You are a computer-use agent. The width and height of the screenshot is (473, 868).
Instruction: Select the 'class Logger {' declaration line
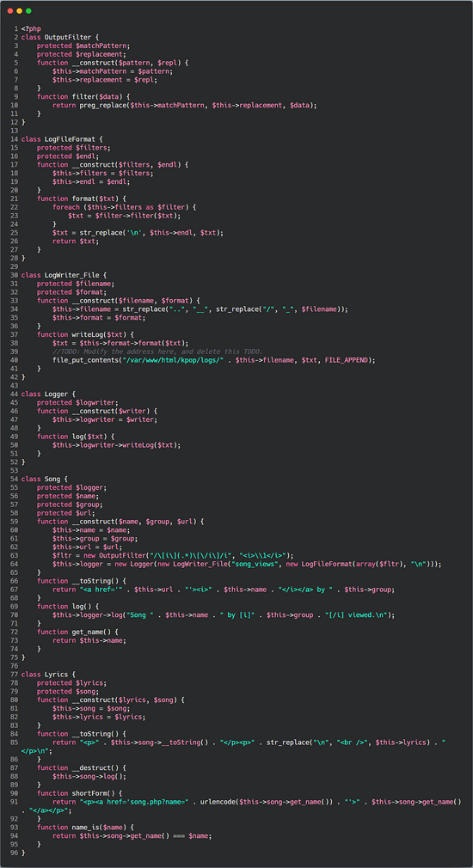(x=49, y=394)
